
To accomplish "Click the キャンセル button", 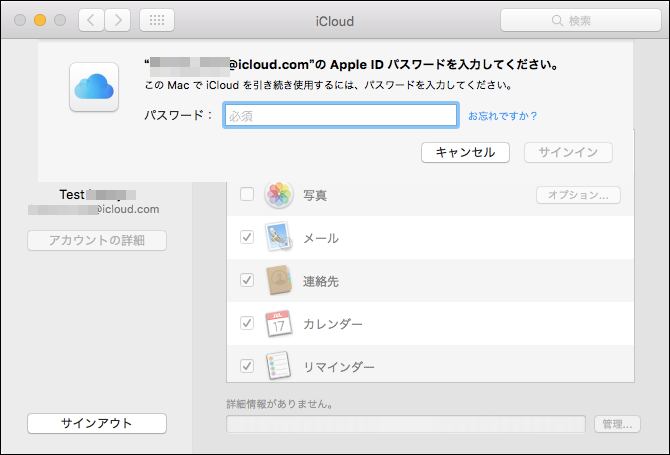I will click(x=465, y=153).
